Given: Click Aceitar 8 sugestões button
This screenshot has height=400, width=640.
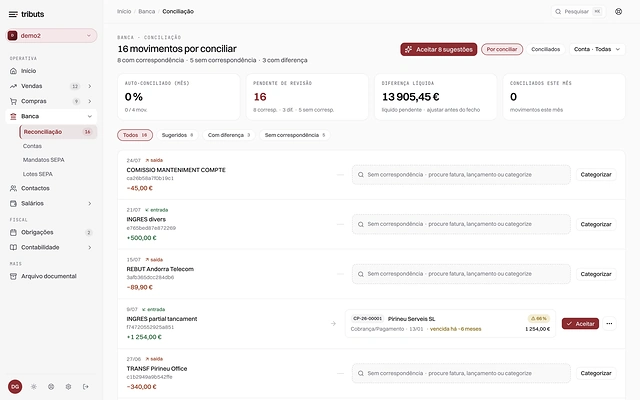Looking at the screenshot, I should click(439, 49).
